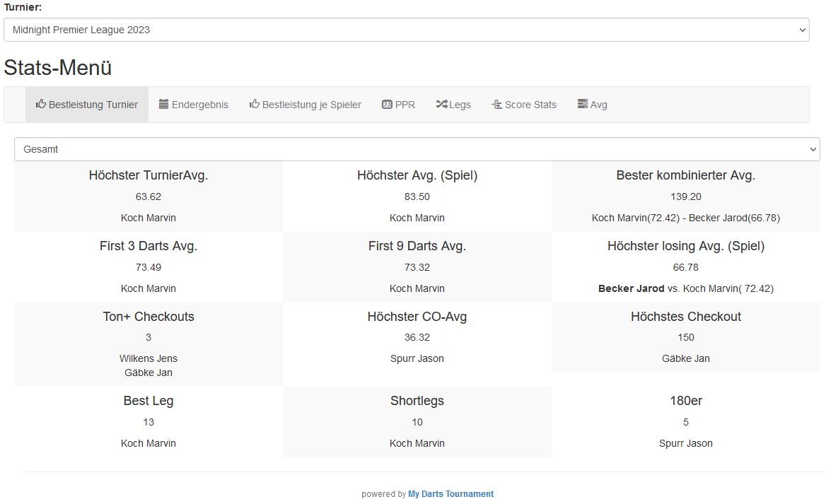Click Wilkens Jens under Ton+ Checkouts

(x=148, y=358)
